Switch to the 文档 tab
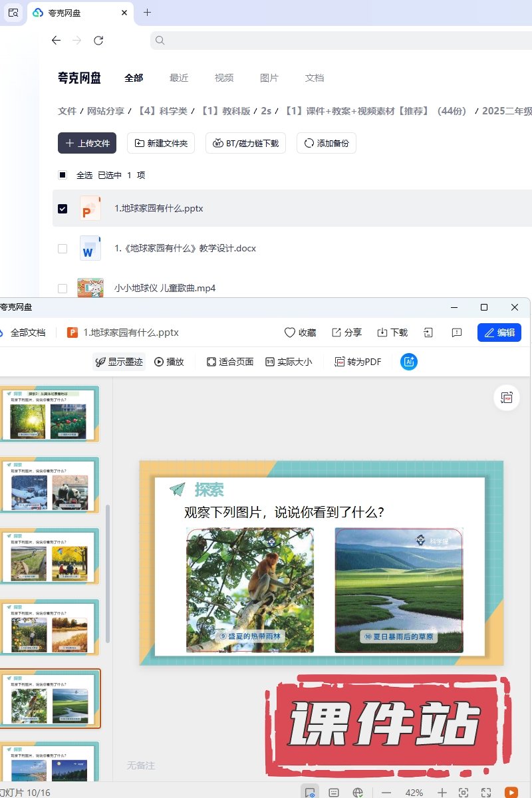Viewport: 532px width, 798px height. point(315,78)
